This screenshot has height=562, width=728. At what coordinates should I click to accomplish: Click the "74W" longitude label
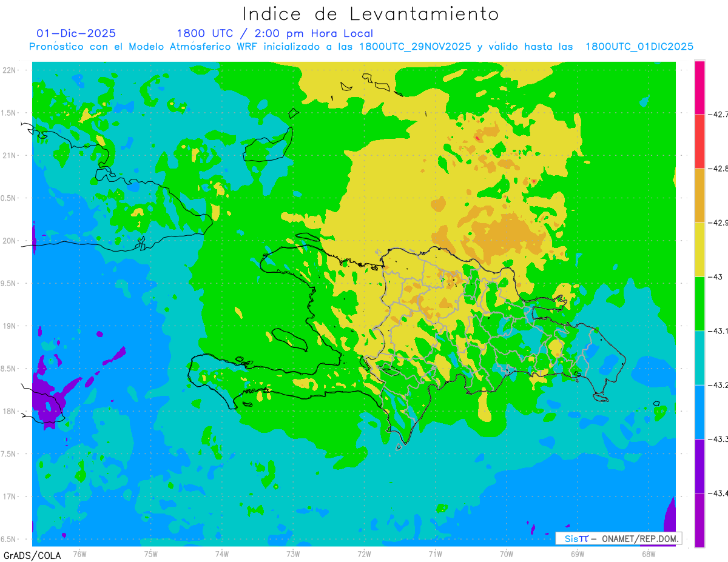tap(222, 554)
